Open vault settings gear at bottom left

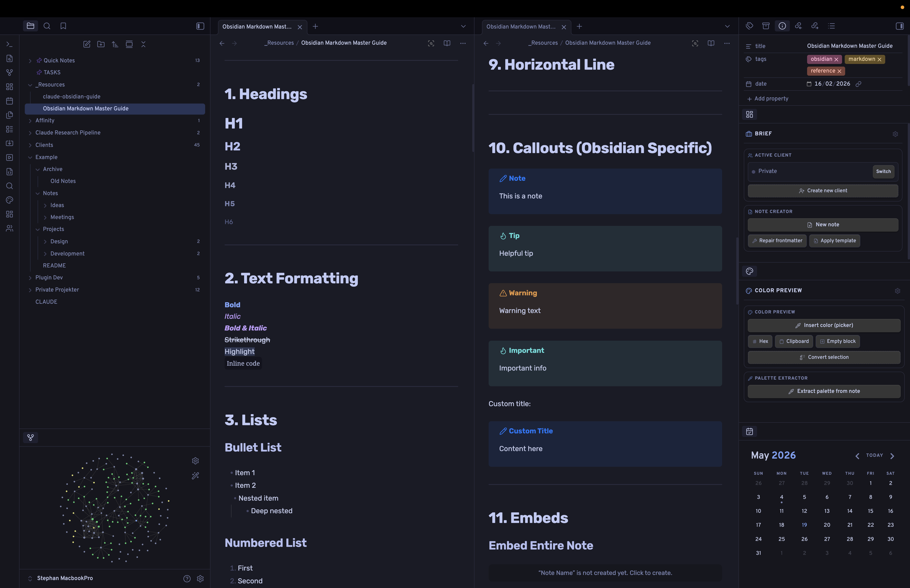point(200,578)
